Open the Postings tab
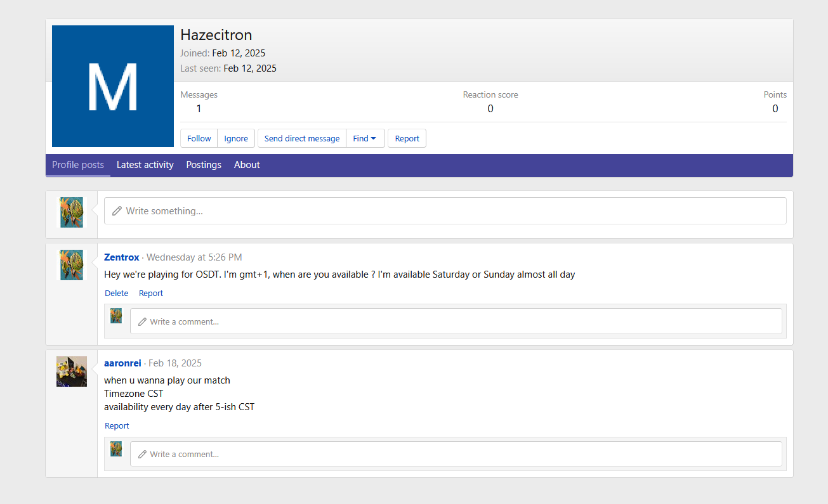 click(204, 165)
